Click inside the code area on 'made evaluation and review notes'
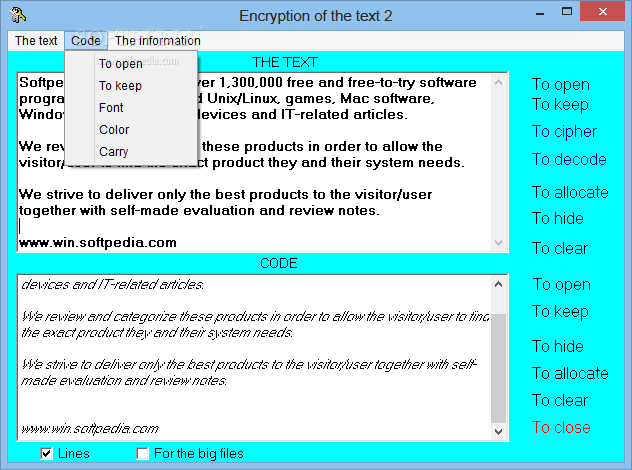632x470 pixels. [124, 381]
